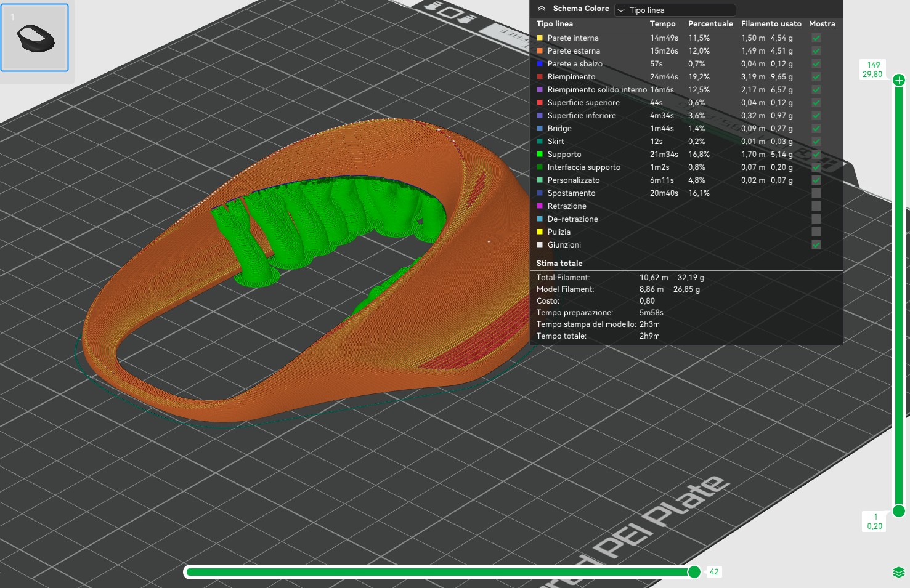Hide Supporto lines with its checkbox
This screenshot has height=588, width=910.
[816, 154]
